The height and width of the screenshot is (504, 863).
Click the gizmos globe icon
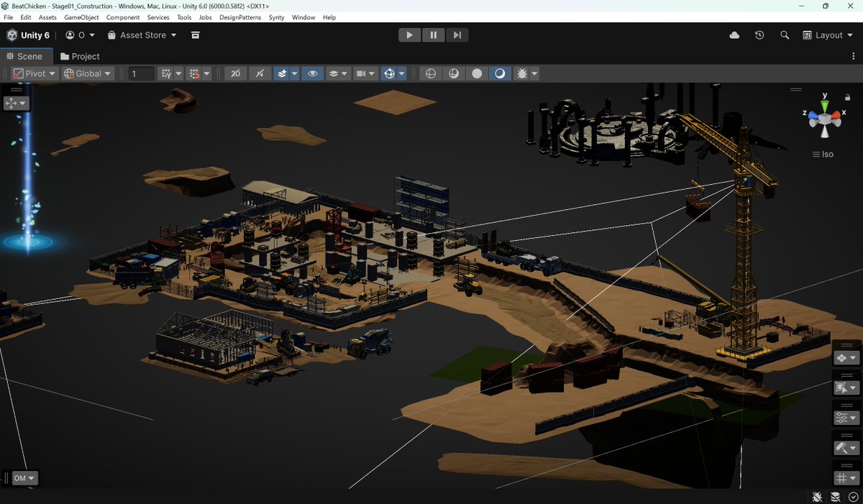(x=389, y=73)
